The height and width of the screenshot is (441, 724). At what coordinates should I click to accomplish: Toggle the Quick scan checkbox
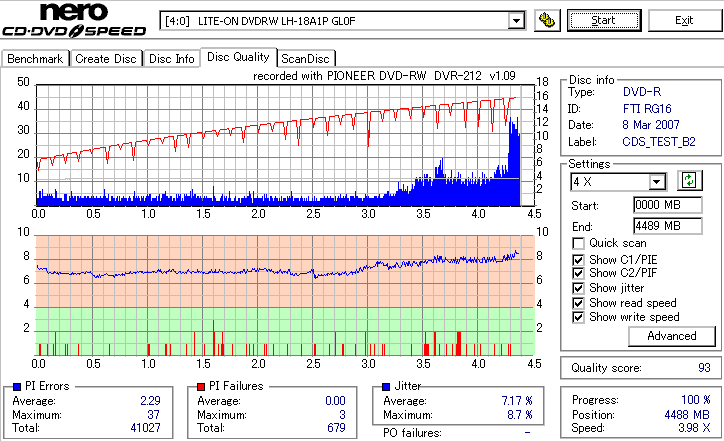tap(578, 243)
